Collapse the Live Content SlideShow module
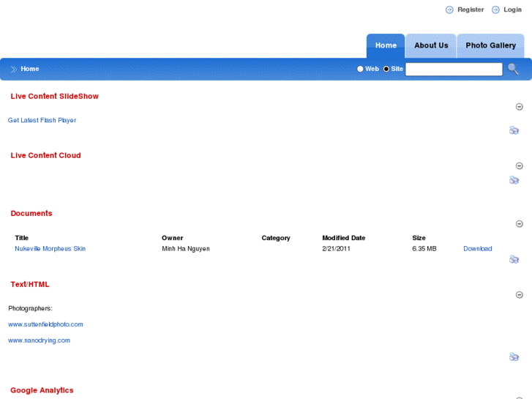Image resolution: width=532 pixels, height=399 pixels. click(519, 107)
